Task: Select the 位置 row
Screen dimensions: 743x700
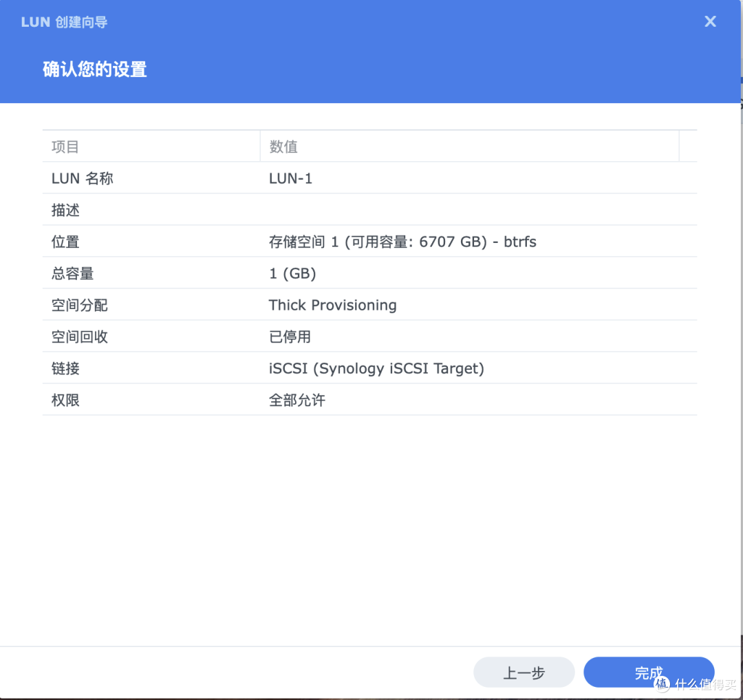Action: 65,242
